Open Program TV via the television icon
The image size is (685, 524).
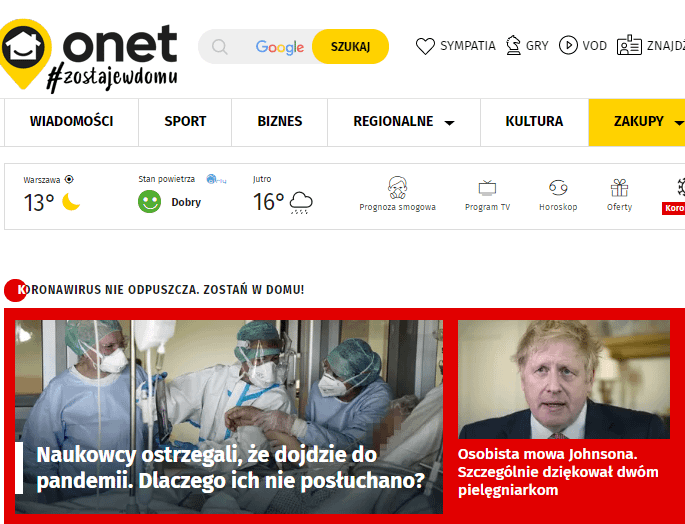tap(487, 188)
